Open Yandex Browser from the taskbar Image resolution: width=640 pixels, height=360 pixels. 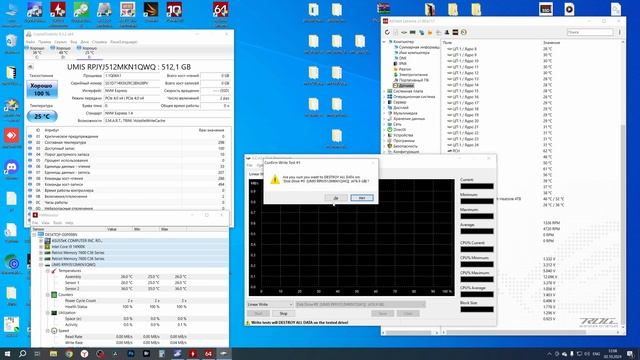(84, 353)
